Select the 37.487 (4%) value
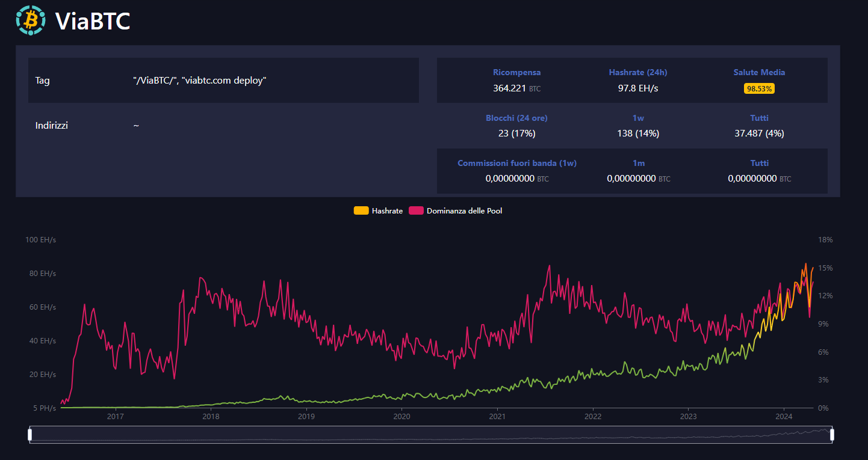The image size is (868, 460). pos(760,133)
